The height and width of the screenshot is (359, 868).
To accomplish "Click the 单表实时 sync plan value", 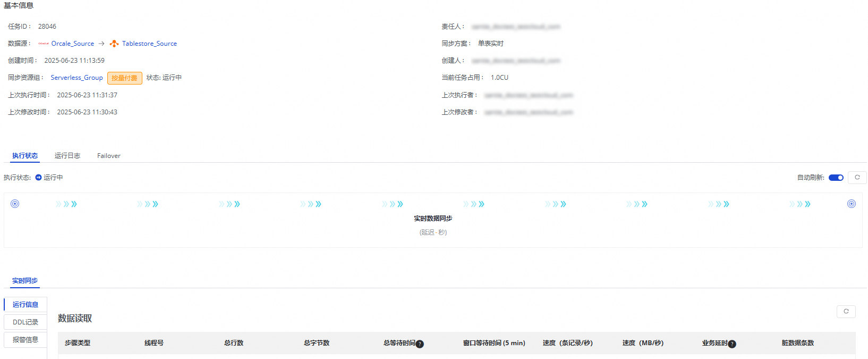I will click(x=491, y=44).
